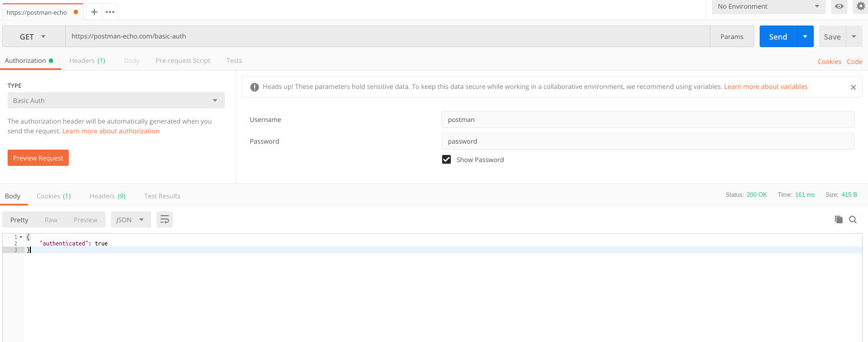Open the tab options three-dots menu

coord(110,12)
